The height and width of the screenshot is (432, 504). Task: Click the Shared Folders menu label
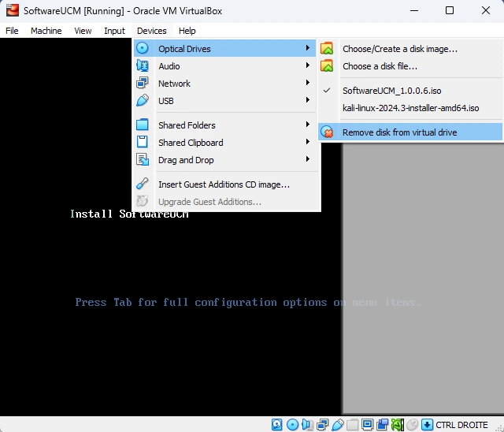pyautogui.click(x=187, y=125)
